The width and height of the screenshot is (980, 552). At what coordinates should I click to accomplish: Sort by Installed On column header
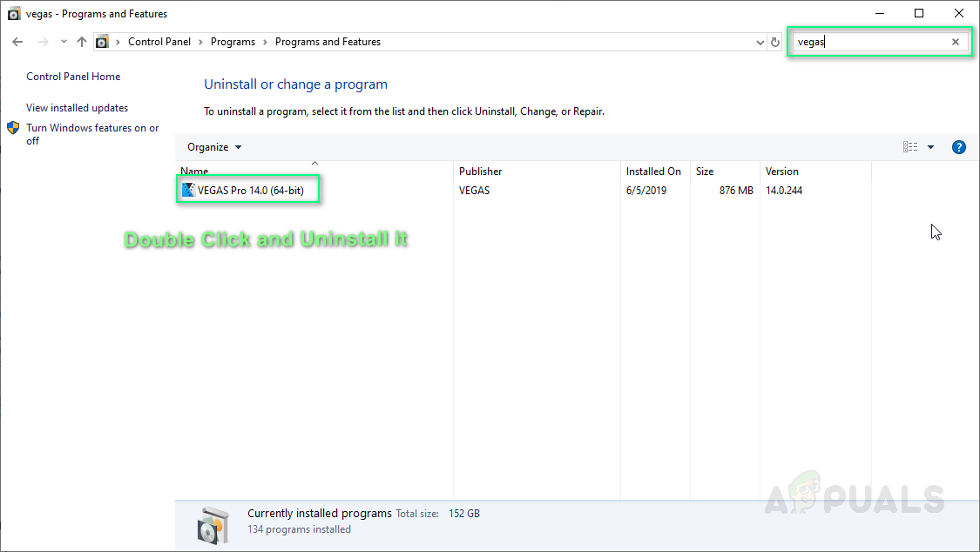tap(653, 172)
